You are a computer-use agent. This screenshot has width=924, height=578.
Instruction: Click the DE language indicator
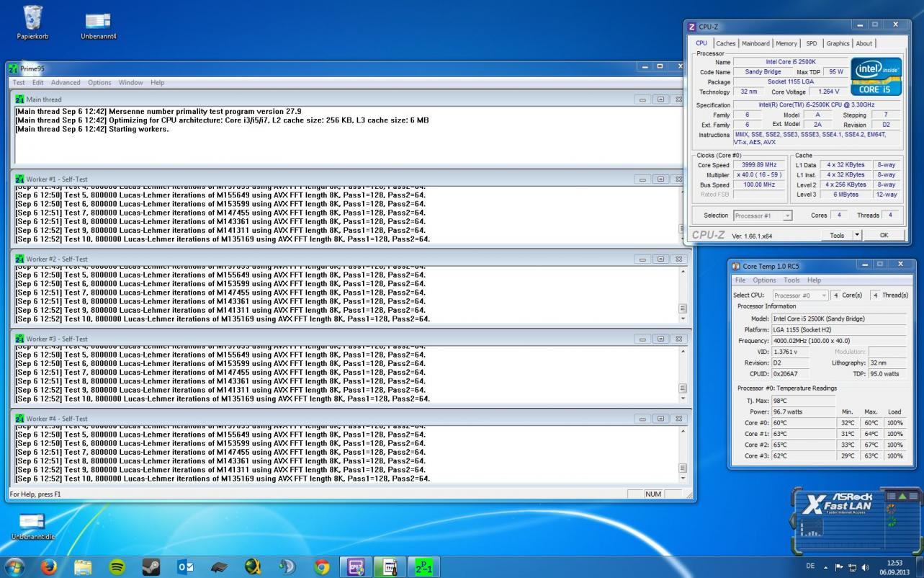point(810,566)
